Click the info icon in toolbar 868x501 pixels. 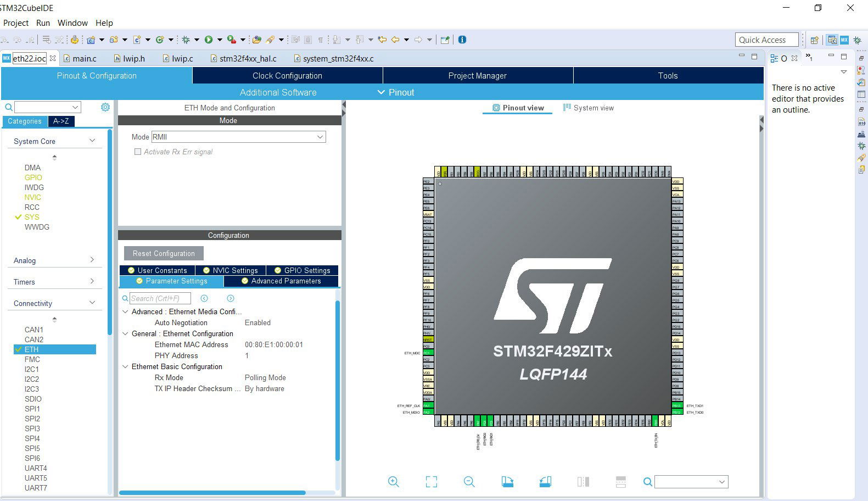coord(462,40)
